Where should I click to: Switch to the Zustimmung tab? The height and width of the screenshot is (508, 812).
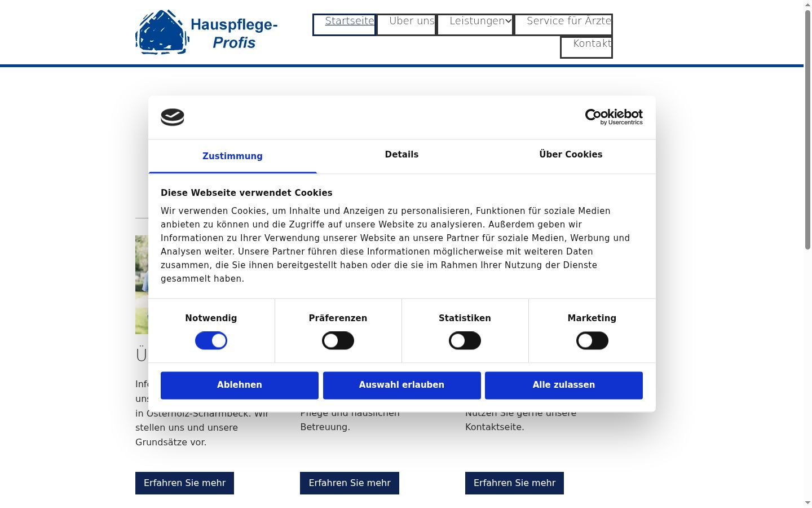click(x=232, y=156)
